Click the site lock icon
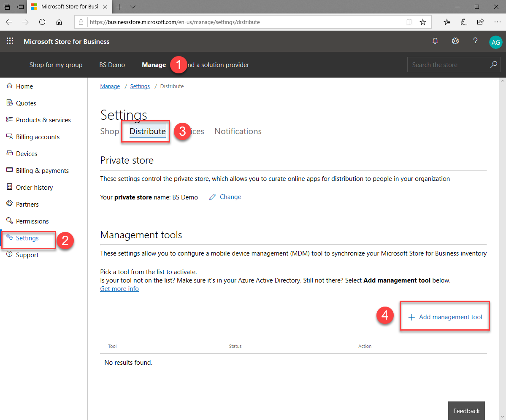 click(x=81, y=22)
